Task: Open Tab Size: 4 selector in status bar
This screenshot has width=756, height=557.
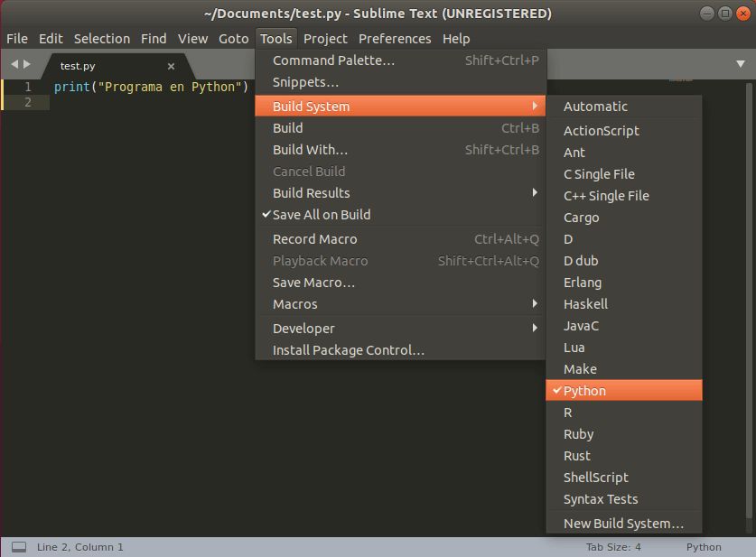Action: [613, 547]
